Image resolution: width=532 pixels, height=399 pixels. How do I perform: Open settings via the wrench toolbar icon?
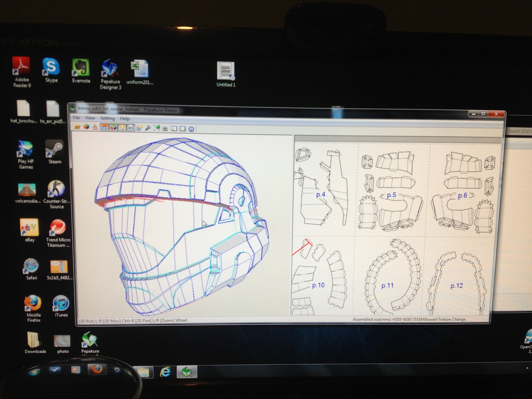pos(148,128)
